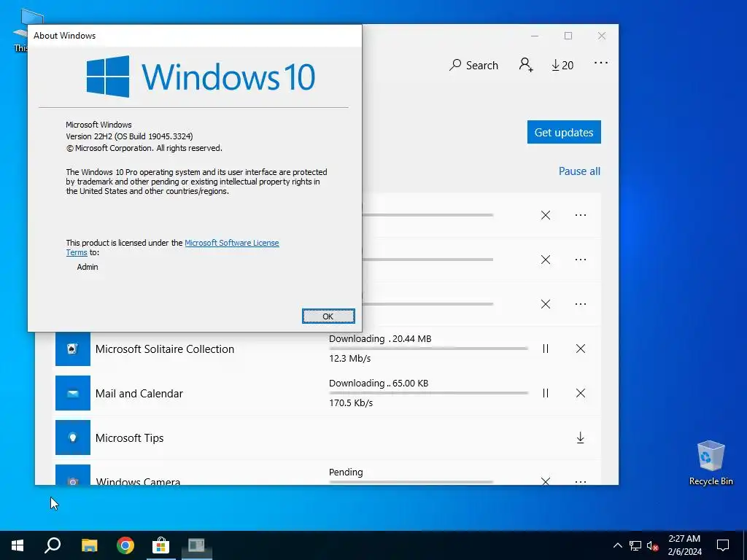This screenshot has height=560, width=747.
Task: Click the 12.3 Mb/s speed text
Action: pyautogui.click(x=349, y=358)
